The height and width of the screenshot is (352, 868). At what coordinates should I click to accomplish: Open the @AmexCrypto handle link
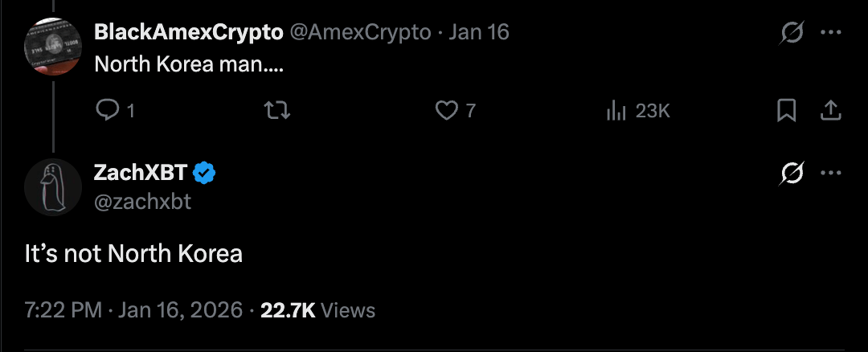pyautogui.click(x=359, y=32)
